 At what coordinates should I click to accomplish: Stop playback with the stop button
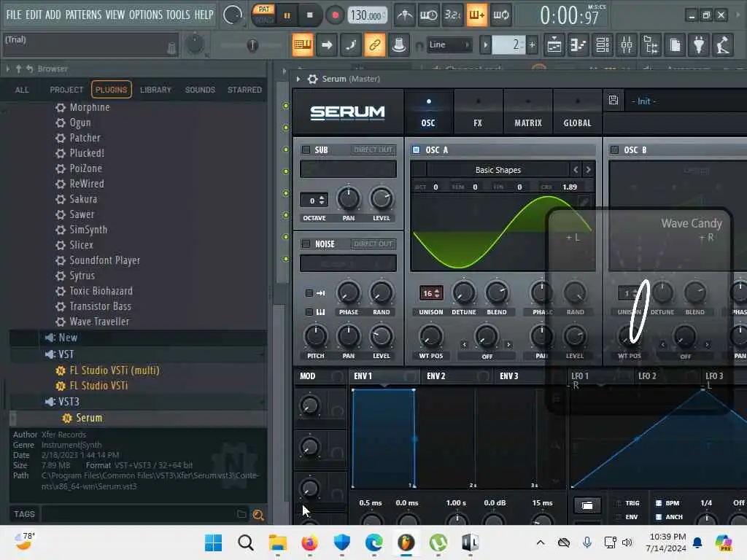pyautogui.click(x=309, y=15)
